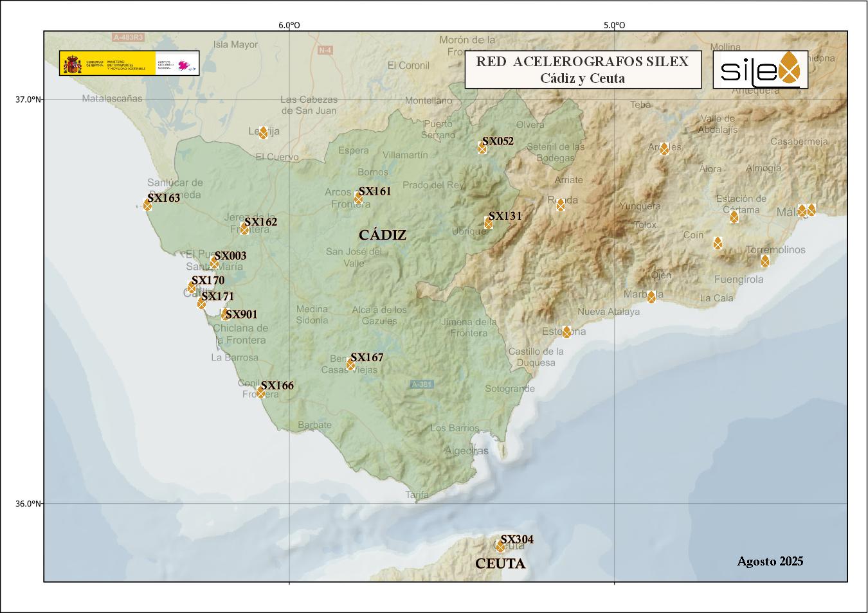Select the SX170 station marker at Cádiz
The height and width of the screenshot is (613, 868).
point(192,288)
